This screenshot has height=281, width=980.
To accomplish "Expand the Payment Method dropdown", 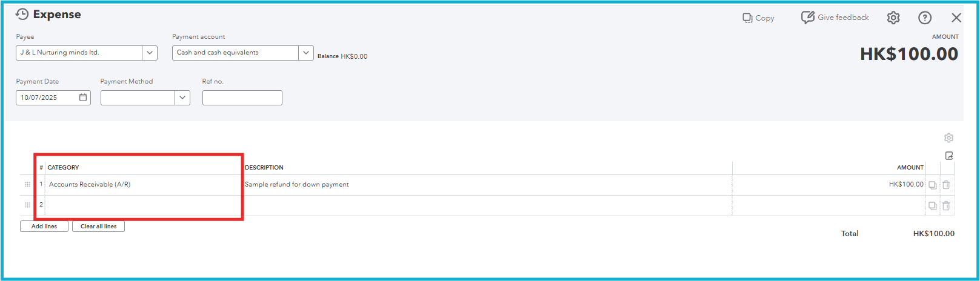I will coord(182,98).
